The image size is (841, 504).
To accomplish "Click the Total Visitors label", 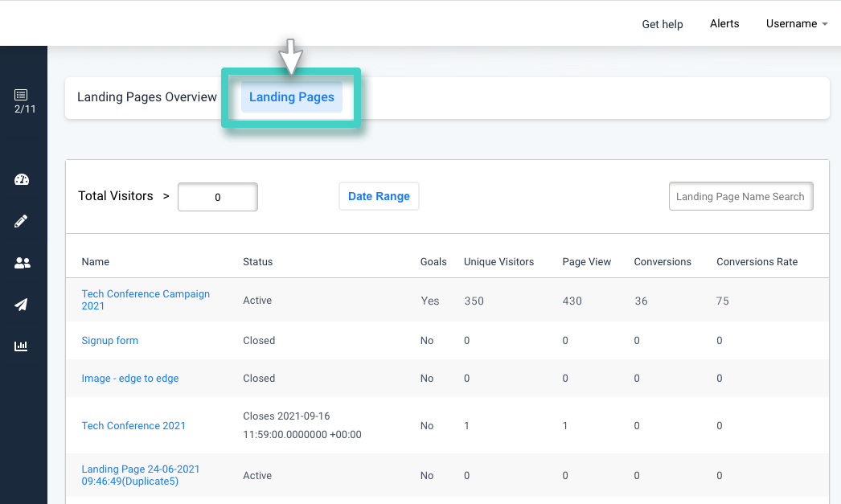I will pos(115,195).
